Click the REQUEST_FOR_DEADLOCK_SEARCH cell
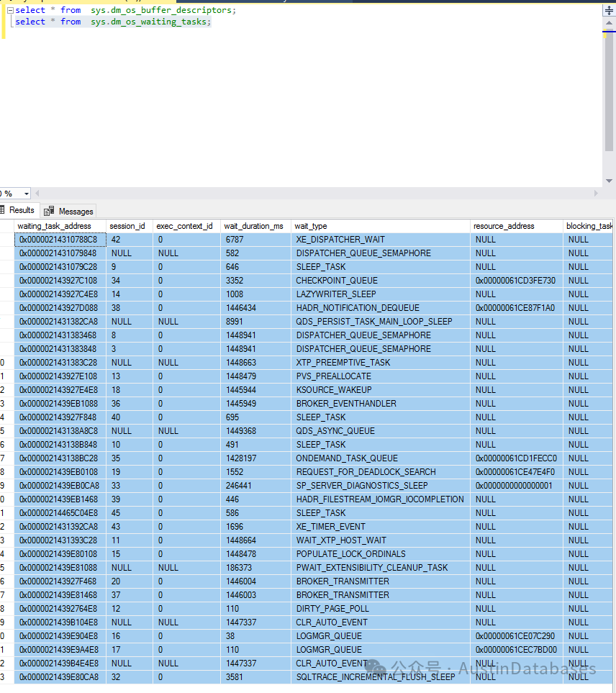Viewport: 616px width, 693px height. [381, 473]
